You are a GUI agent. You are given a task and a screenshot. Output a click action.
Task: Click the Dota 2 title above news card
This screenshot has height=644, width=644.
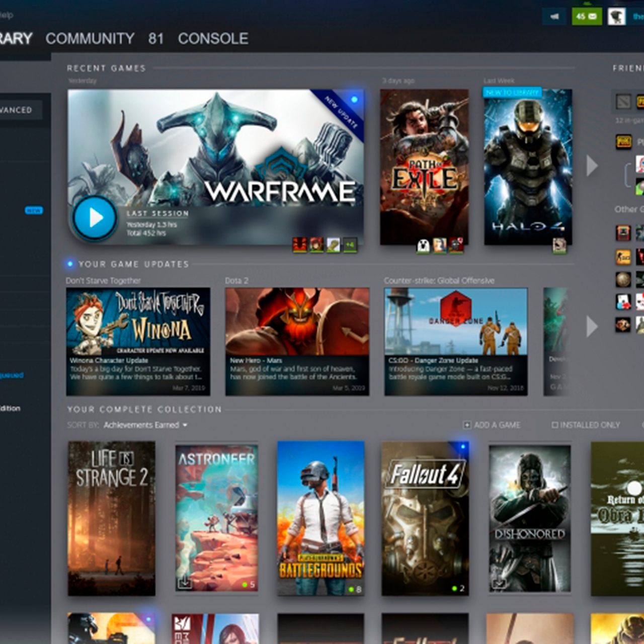236,281
